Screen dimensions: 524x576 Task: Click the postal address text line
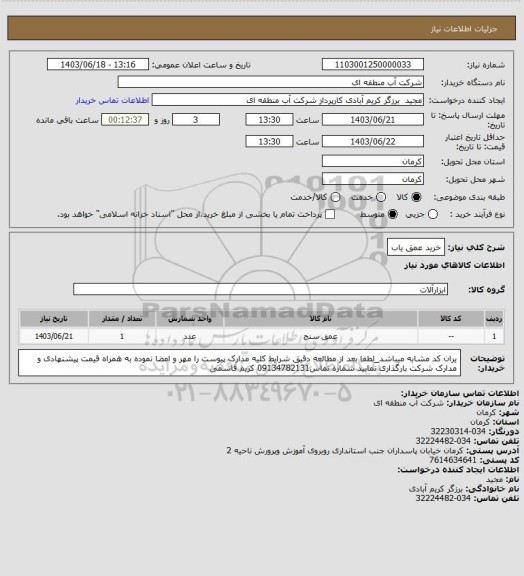pyautogui.click(x=345, y=450)
